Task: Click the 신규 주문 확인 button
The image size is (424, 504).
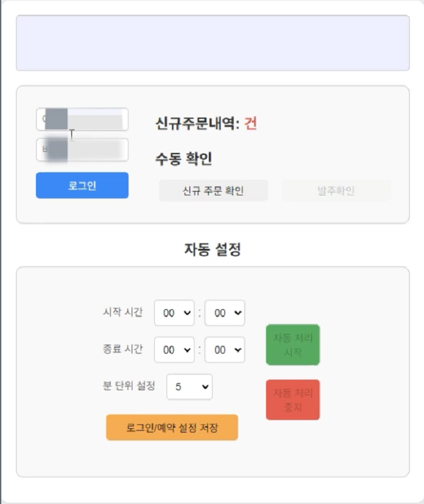Action: (x=213, y=190)
